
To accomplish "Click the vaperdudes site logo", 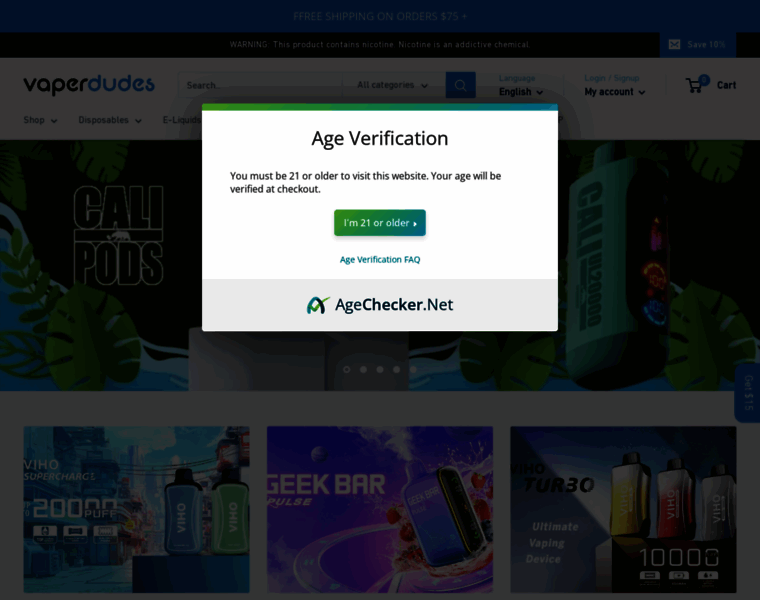I will pyautogui.click(x=89, y=85).
